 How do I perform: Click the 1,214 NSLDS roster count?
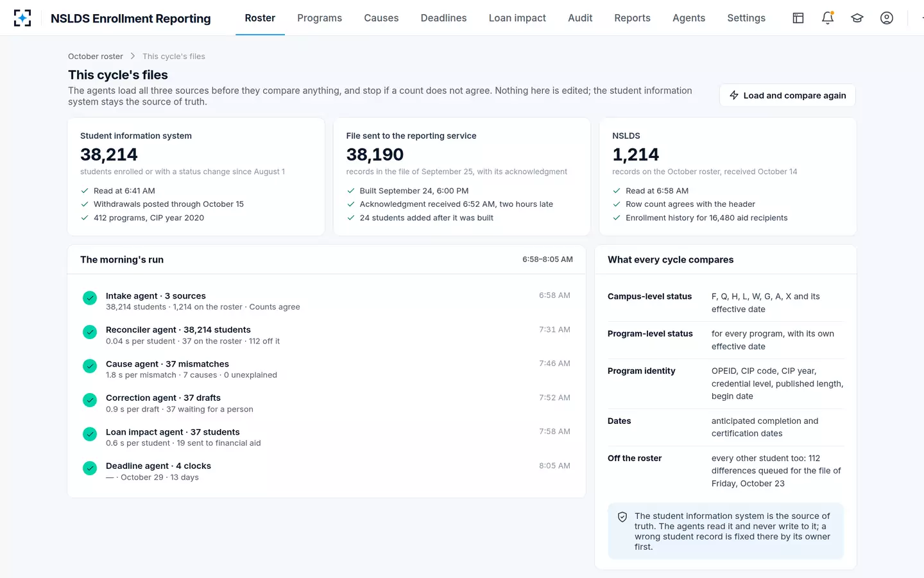click(635, 155)
